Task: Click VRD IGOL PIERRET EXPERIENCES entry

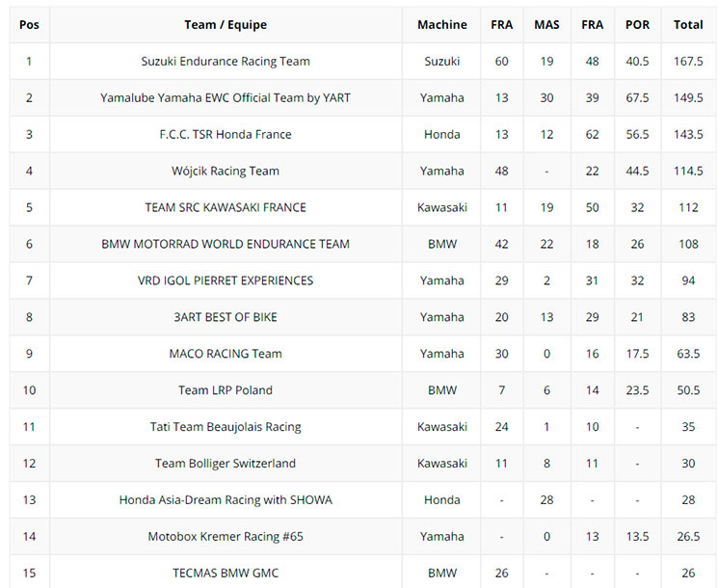Action: [x=226, y=281]
